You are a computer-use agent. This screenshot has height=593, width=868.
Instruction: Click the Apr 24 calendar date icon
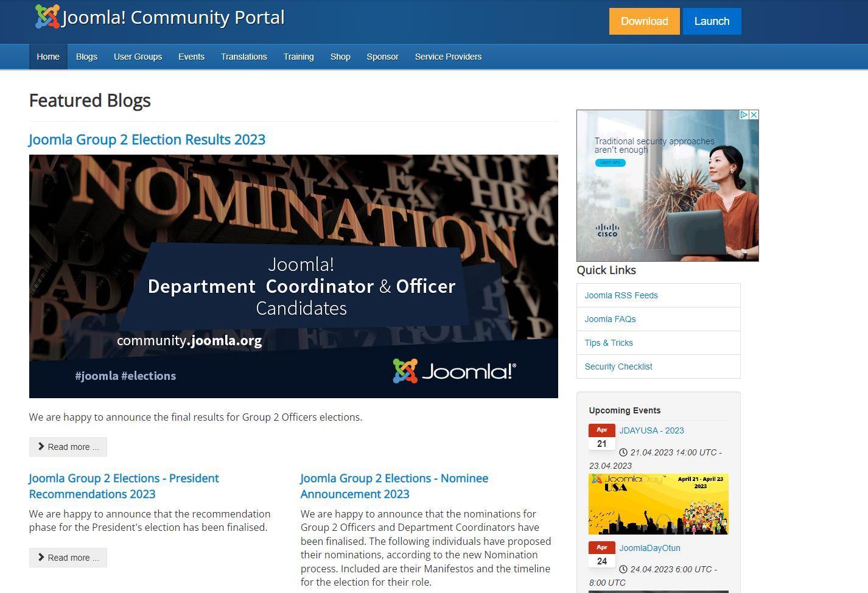click(601, 555)
